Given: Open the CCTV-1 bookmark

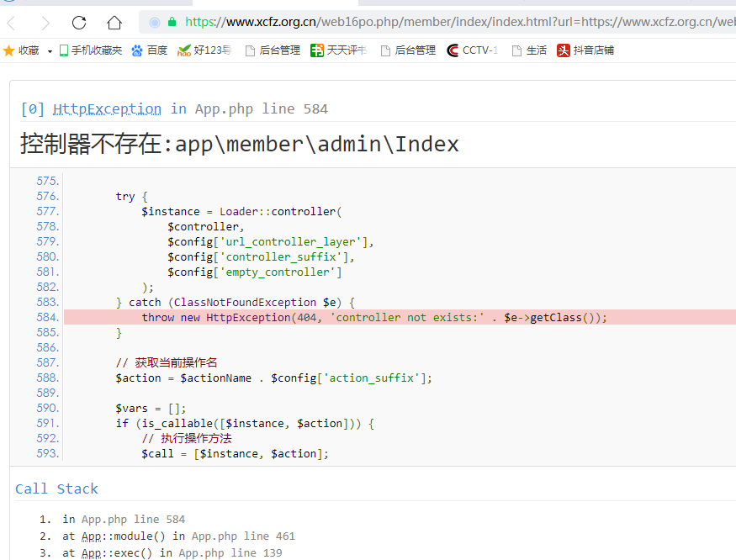Looking at the screenshot, I should click(x=473, y=50).
